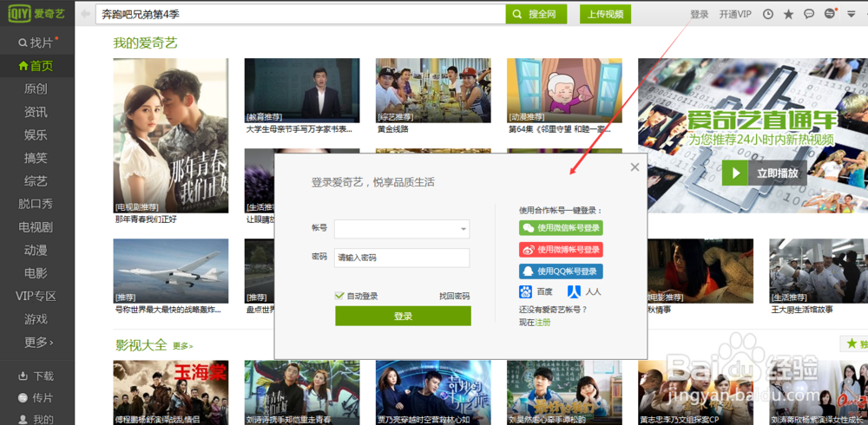
Task: Open the 刘昊然虐心牵手谭松韵 thumbnail
Action: tap(565, 392)
